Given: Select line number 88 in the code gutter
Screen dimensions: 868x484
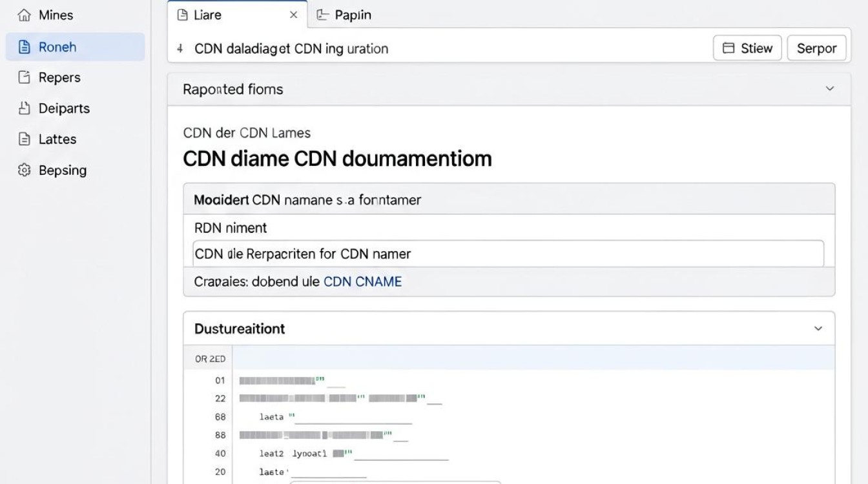Looking at the screenshot, I should tap(220, 435).
